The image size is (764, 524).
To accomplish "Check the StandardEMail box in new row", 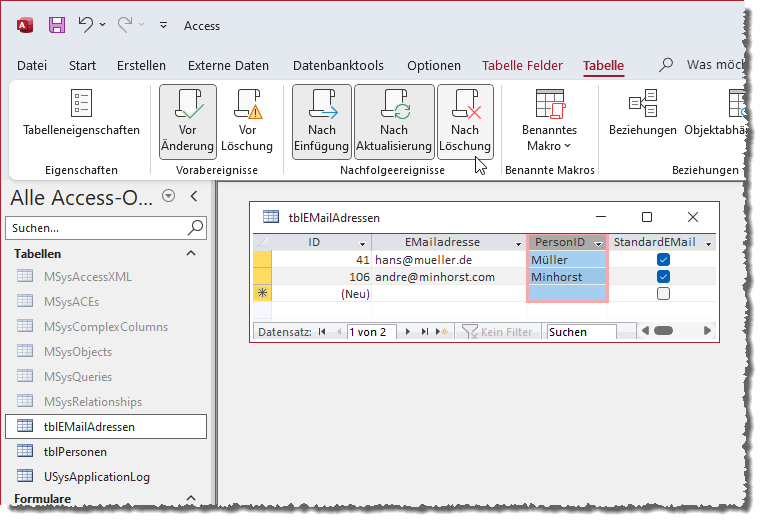I will 663,294.
